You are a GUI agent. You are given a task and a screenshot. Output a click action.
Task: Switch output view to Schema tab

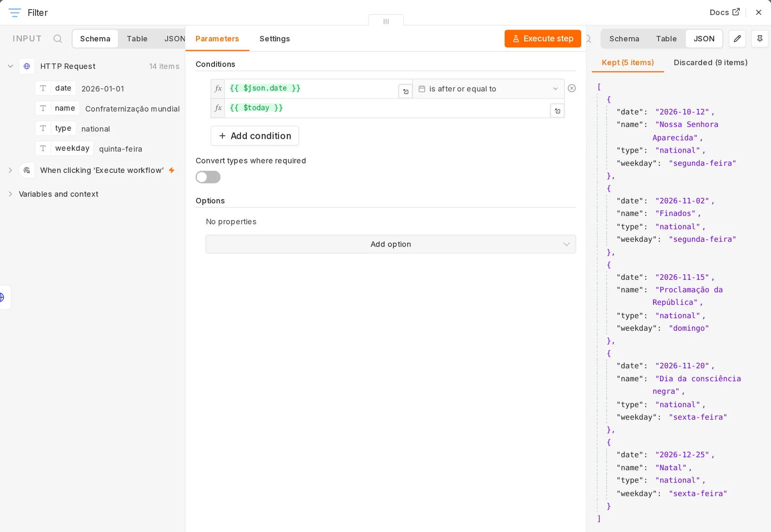(624, 39)
